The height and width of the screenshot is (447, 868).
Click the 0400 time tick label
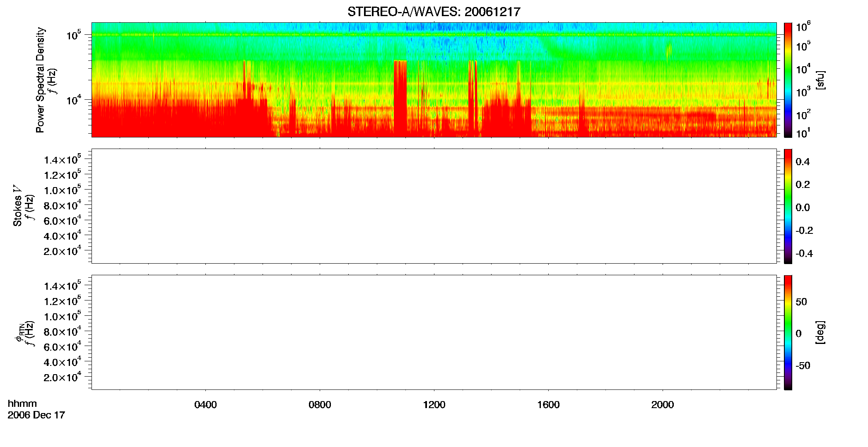[x=205, y=405]
